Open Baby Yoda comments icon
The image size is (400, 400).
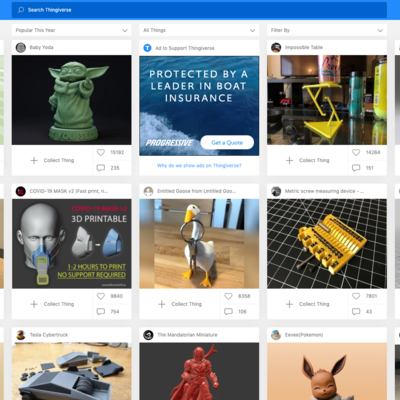tap(101, 168)
